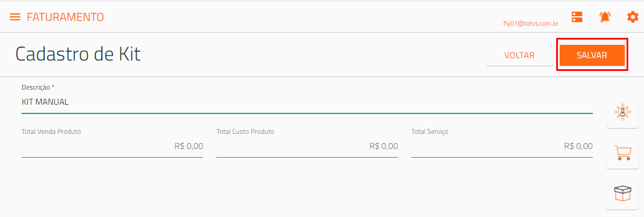The width and height of the screenshot is (644, 217).
Task: Select the person network icon on sidebar
Action: click(x=622, y=112)
